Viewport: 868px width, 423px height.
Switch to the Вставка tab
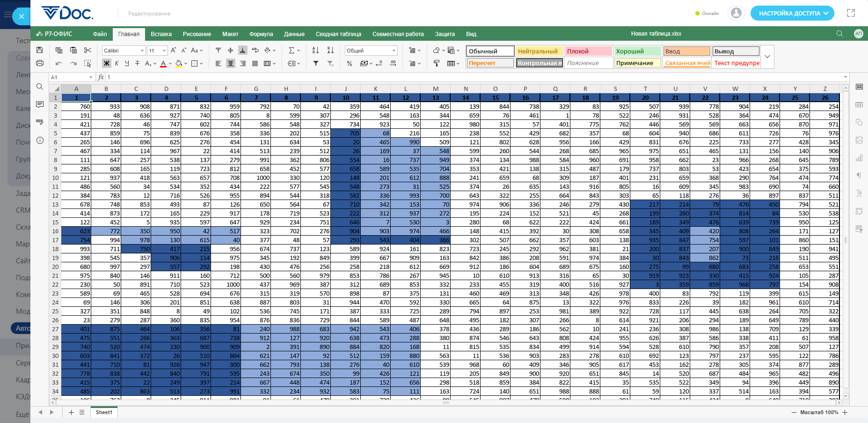[161, 34]
